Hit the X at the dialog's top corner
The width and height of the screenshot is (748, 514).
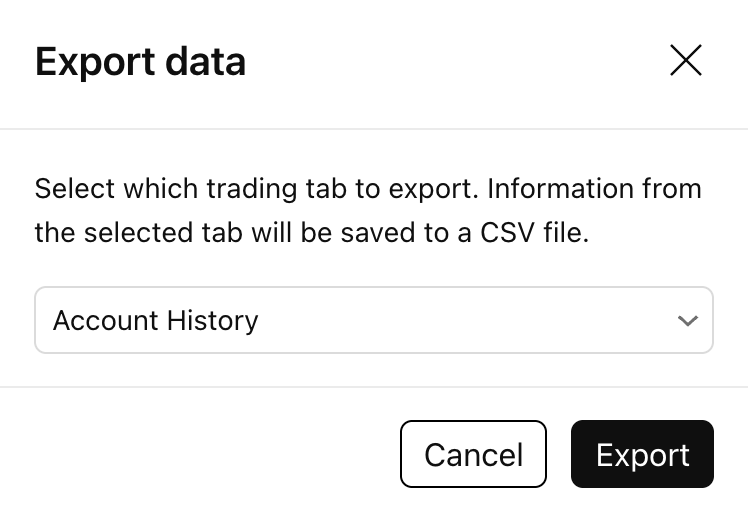point(686,62)
